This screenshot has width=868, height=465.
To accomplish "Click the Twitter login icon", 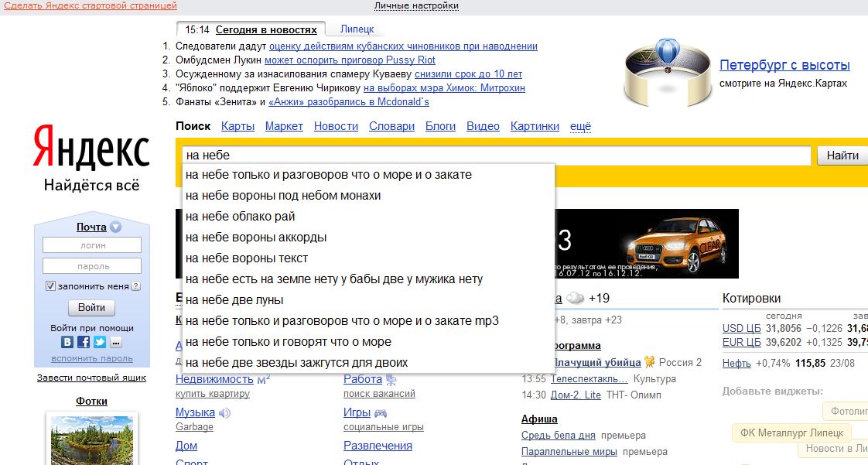I will click(x=100, y=342).
